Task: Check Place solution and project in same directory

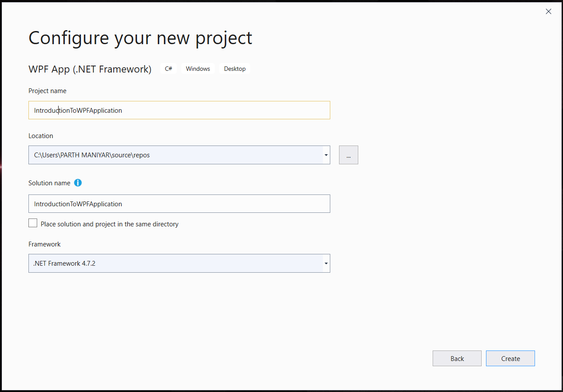Action: click(x=33, y=223)
